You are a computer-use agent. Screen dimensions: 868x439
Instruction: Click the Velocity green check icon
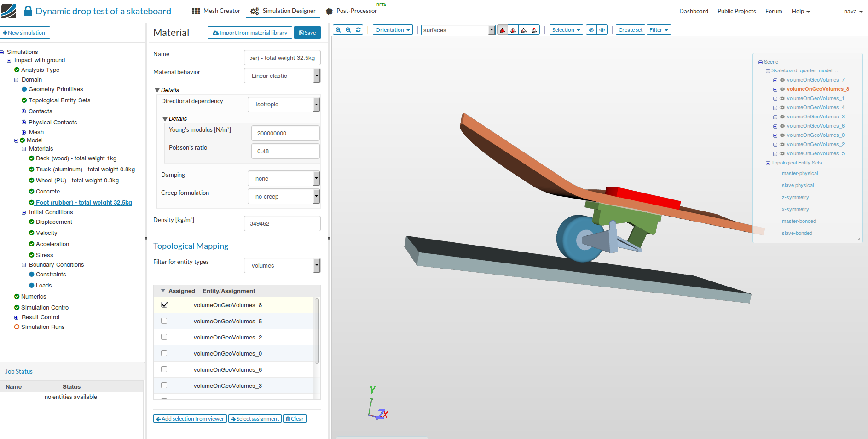tap(32, 233)
